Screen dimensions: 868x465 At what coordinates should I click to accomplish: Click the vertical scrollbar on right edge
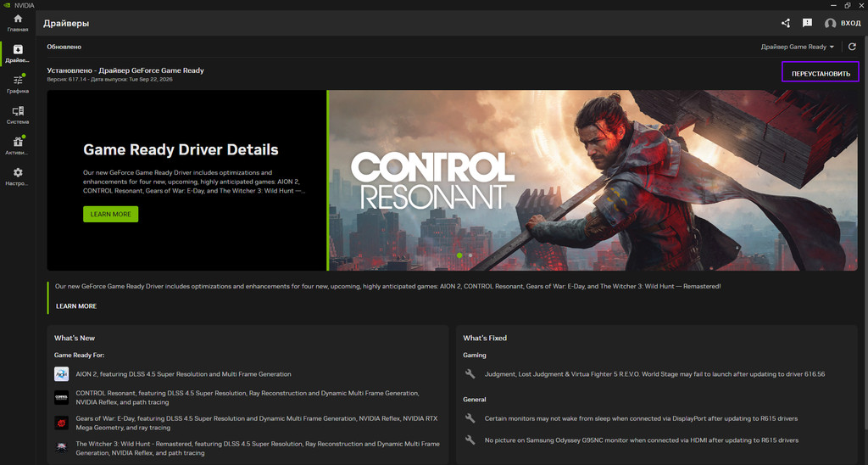coord(865,232)
